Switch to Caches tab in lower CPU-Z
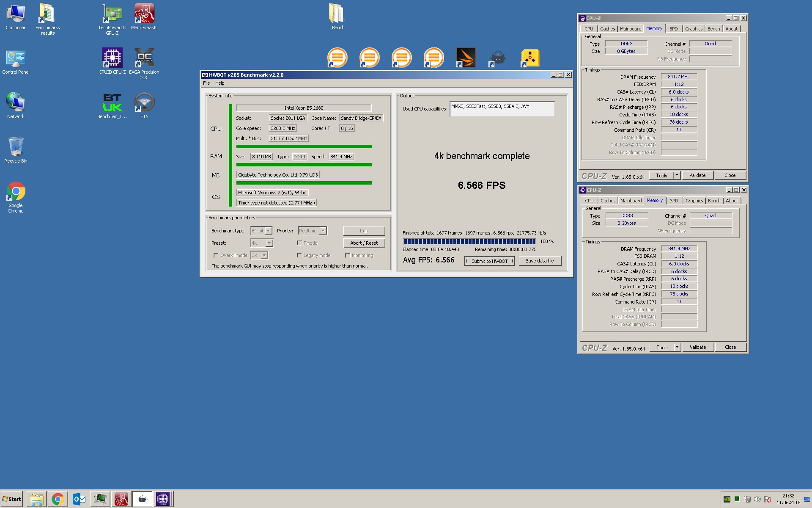The height and width of the screenshot is (508, 812). pos(608,201)
